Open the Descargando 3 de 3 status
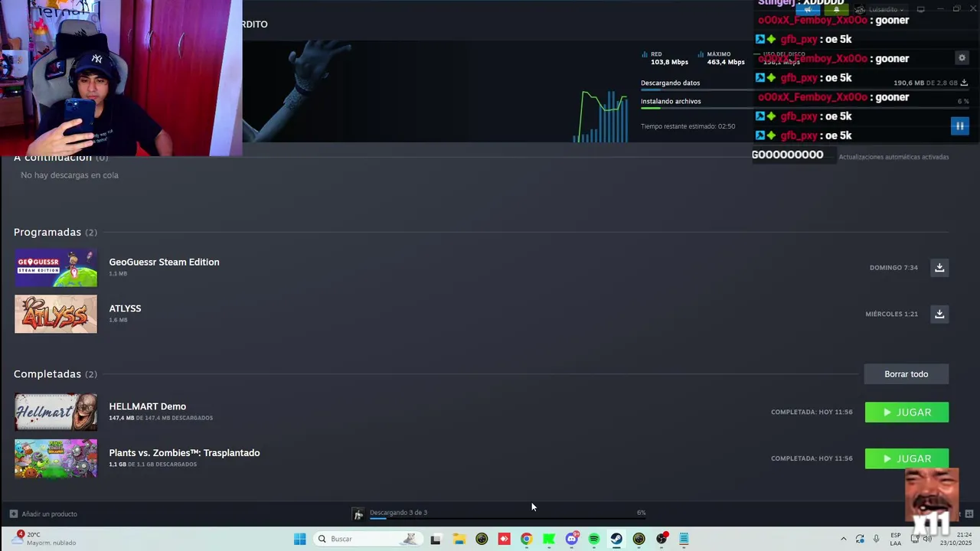The image size is (980, 551). [x=398, y=512]
